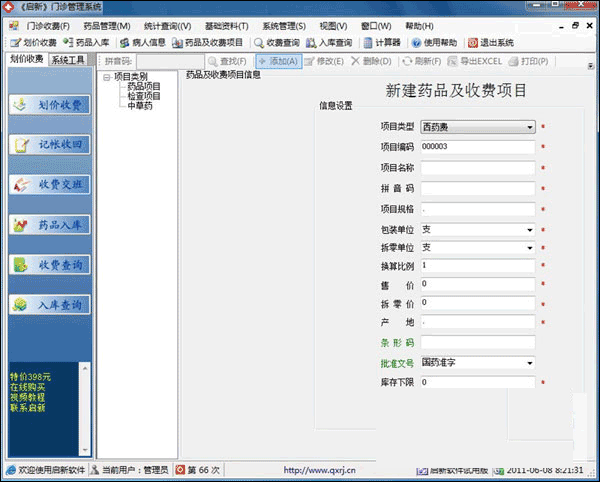600x482 pixels.
Task: Click the 查找(F) search icon
Action: (213, 62)
